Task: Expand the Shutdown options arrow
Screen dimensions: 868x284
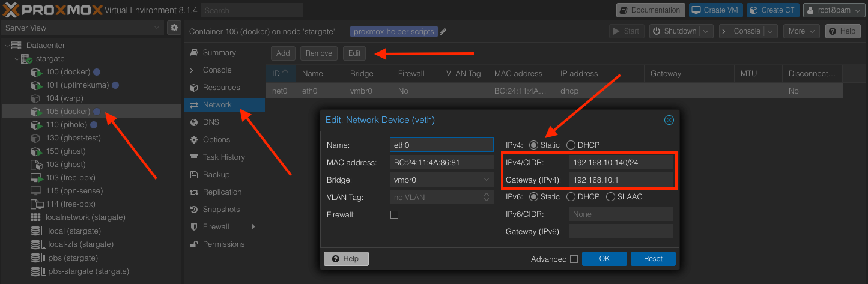Action: tap(707, 31)
